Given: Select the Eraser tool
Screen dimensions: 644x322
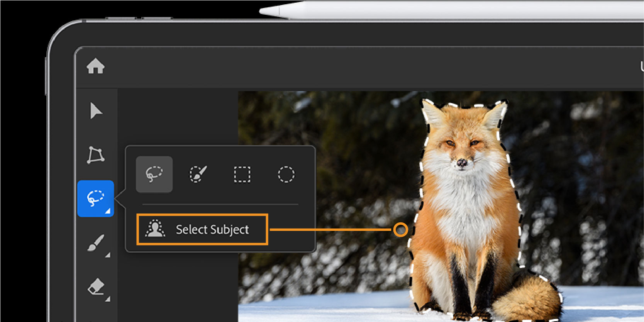Looking at the screenshot, I should [96, 287].
